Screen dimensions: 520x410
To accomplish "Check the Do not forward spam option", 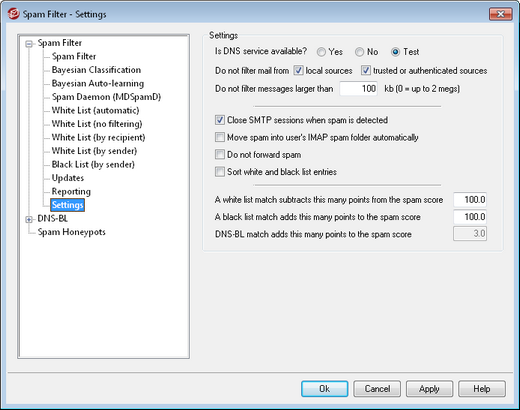I will 220,155.
